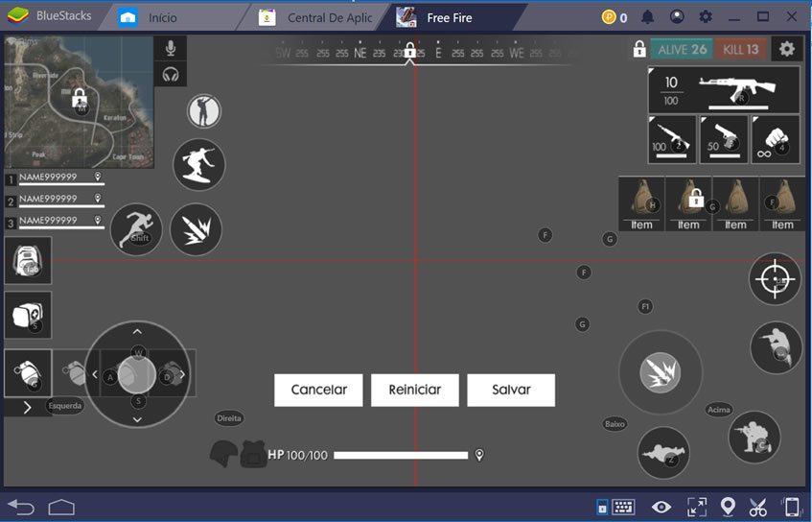
Task: Switch to the Início tab
Action: coord(162,17)
